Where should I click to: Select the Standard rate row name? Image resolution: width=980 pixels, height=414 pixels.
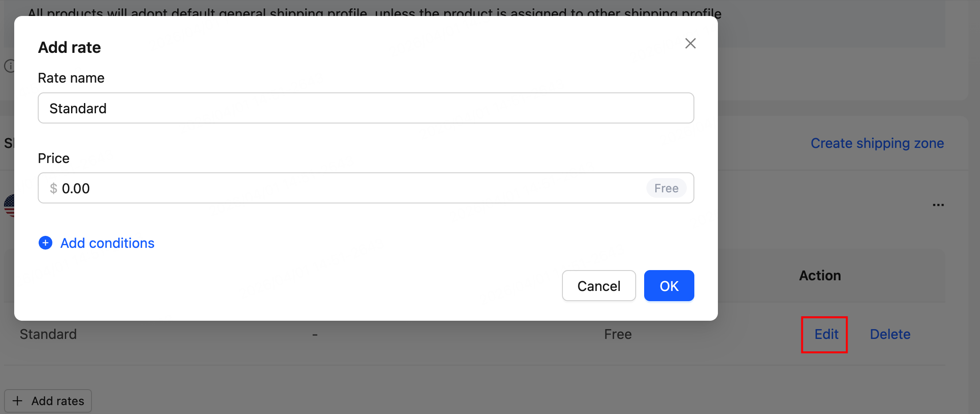coord(48,334)
